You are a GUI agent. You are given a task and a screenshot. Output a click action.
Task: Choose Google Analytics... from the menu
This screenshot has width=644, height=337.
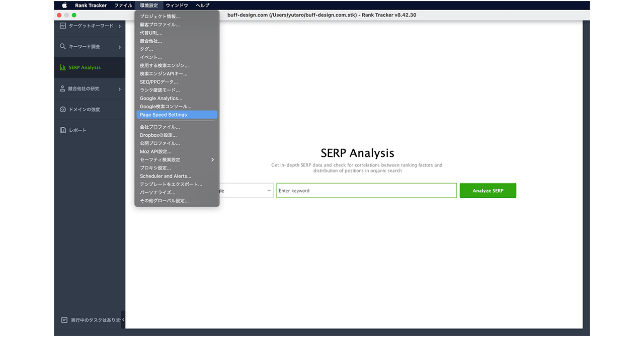pos(161,99)
